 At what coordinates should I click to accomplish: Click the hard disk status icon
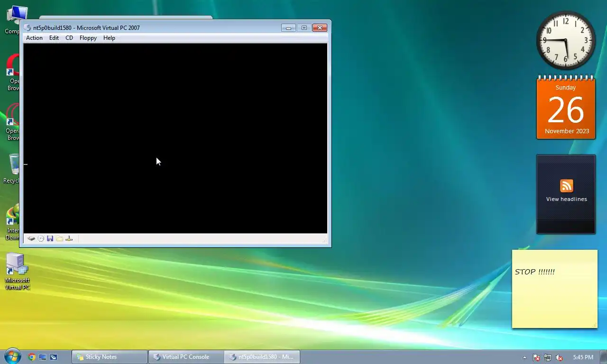[x=31, y=238]
